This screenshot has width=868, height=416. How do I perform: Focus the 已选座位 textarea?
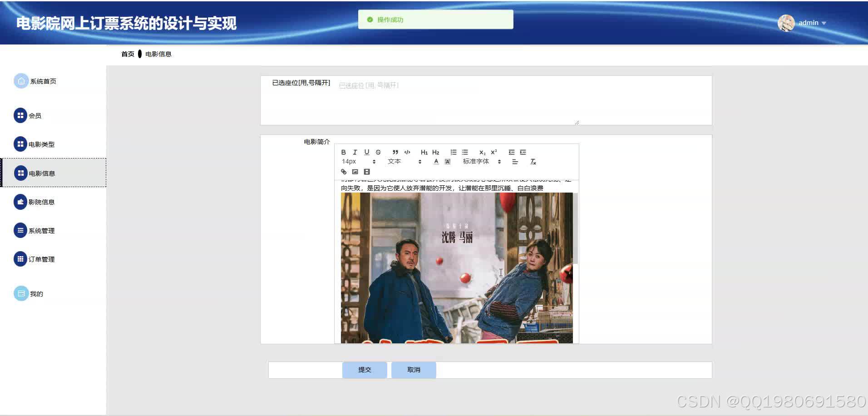coord(457,101)
